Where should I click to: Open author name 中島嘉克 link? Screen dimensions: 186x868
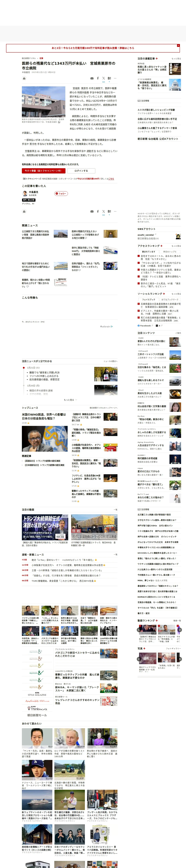[34, 192]
